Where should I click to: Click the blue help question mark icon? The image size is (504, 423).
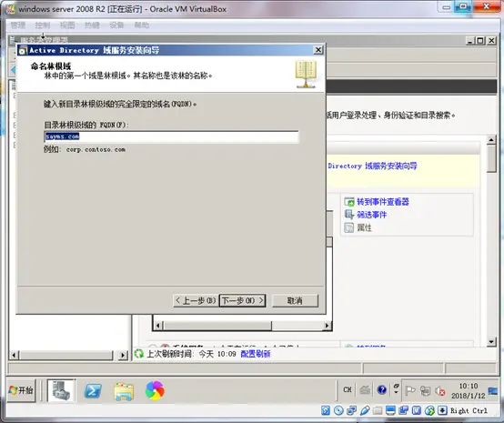click(382, 390)
